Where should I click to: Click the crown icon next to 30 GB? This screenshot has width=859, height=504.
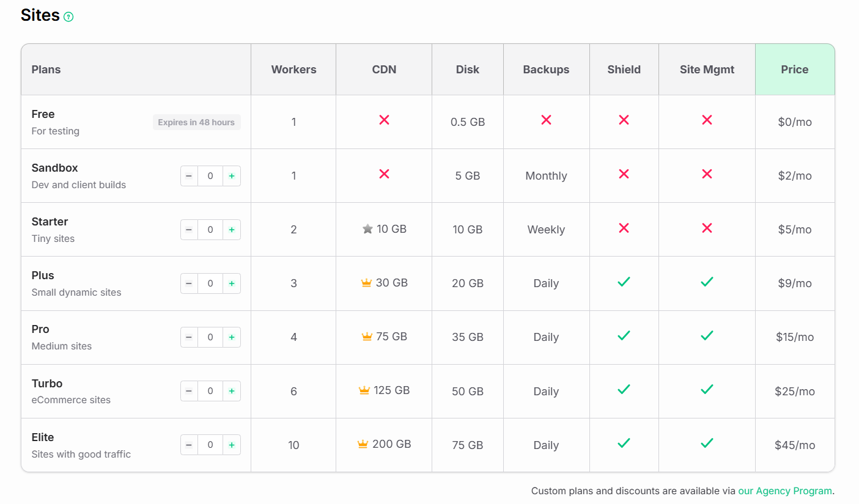pos(366,283)
